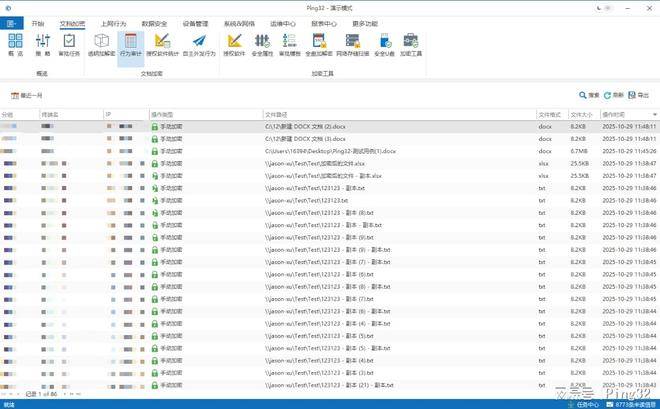Select the 透明加解密 cube icon

coord(102,45)
